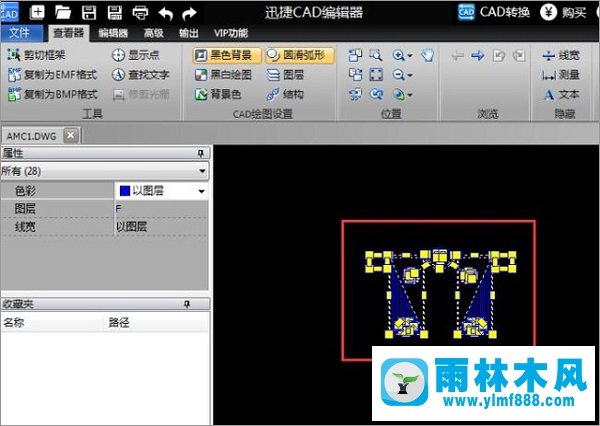Select the pan hand tool
This screenshot has width=600, height=426.
tap(427, 55)
